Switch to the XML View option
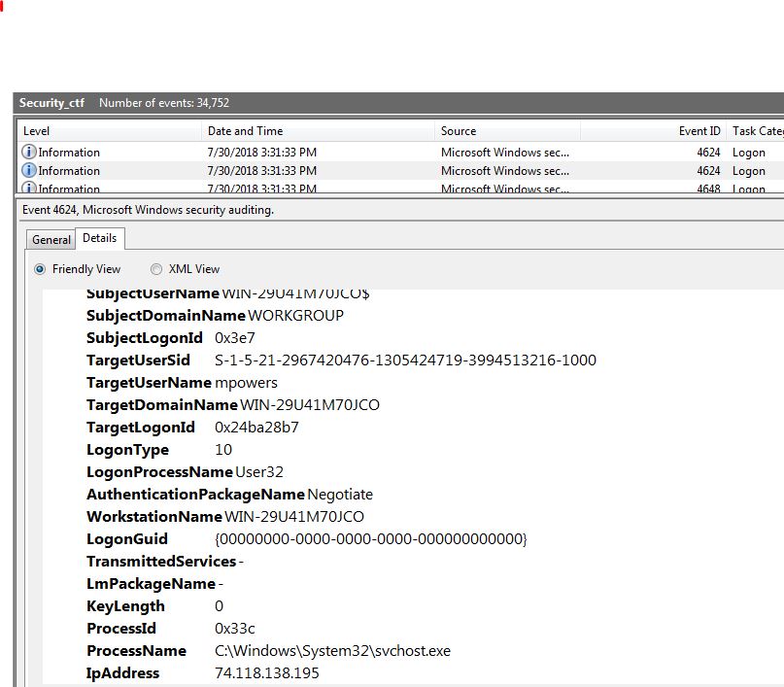Viewport: 784px width, 687px height. click(x=156, y=269)
